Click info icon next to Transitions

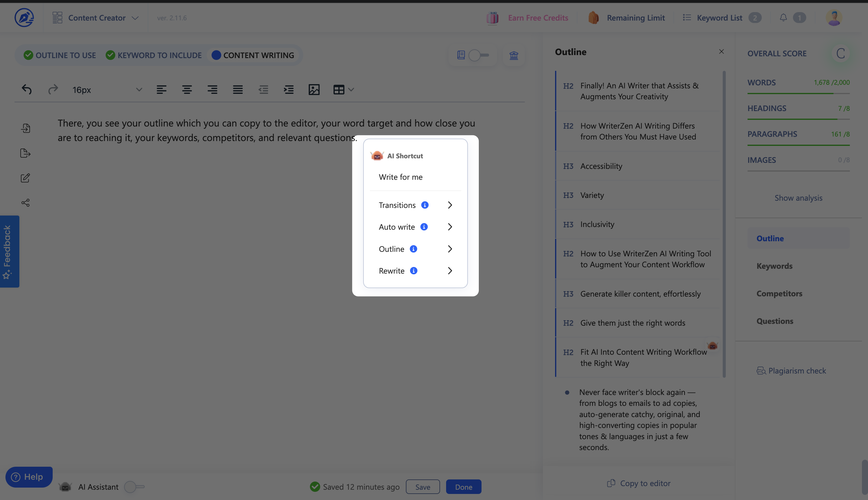[425, 205]
